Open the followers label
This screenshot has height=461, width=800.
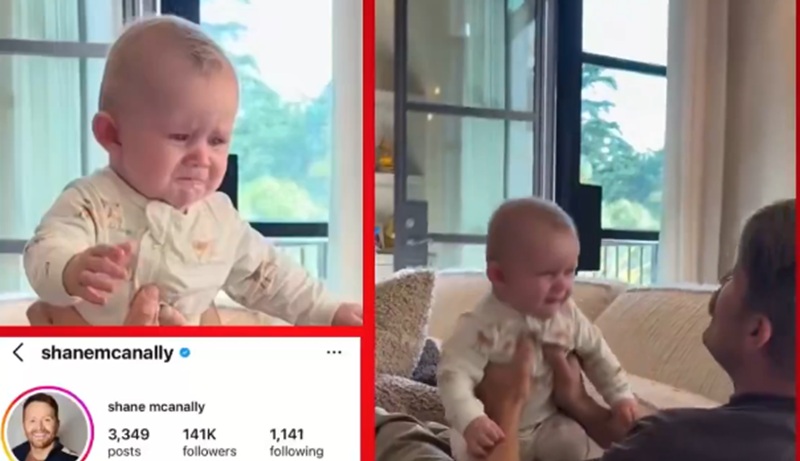pos(209,452)
